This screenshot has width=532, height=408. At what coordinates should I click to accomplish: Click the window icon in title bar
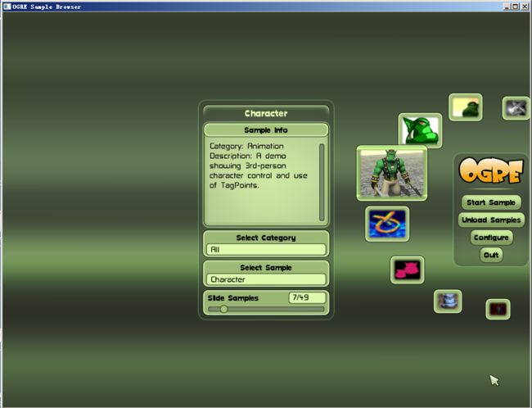(7, 7)
